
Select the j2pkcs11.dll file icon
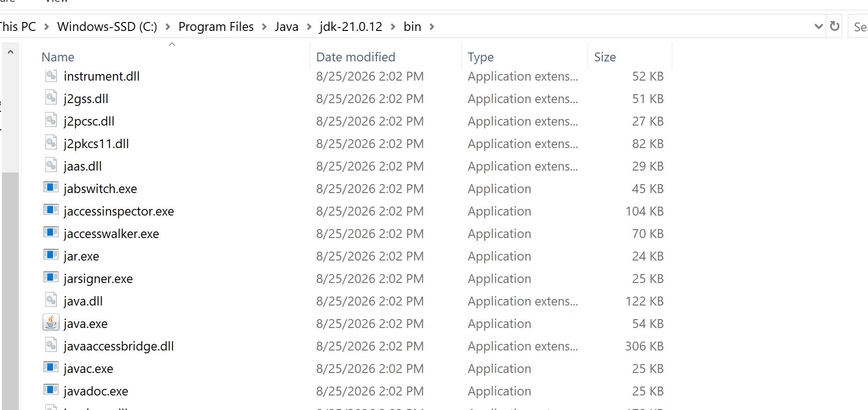click(51, 143)
